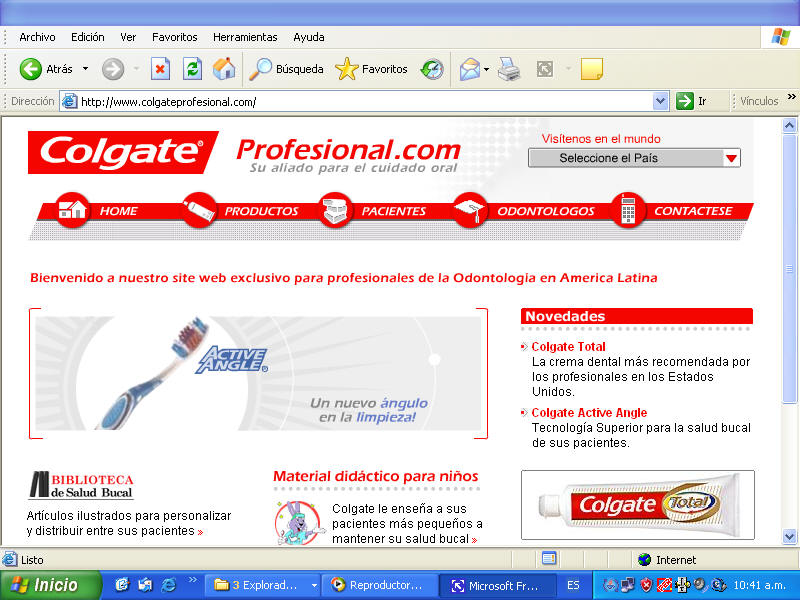Click the yellow note toolbar icon
This screenshot has width=800, height=600.
tap(592, 69)
